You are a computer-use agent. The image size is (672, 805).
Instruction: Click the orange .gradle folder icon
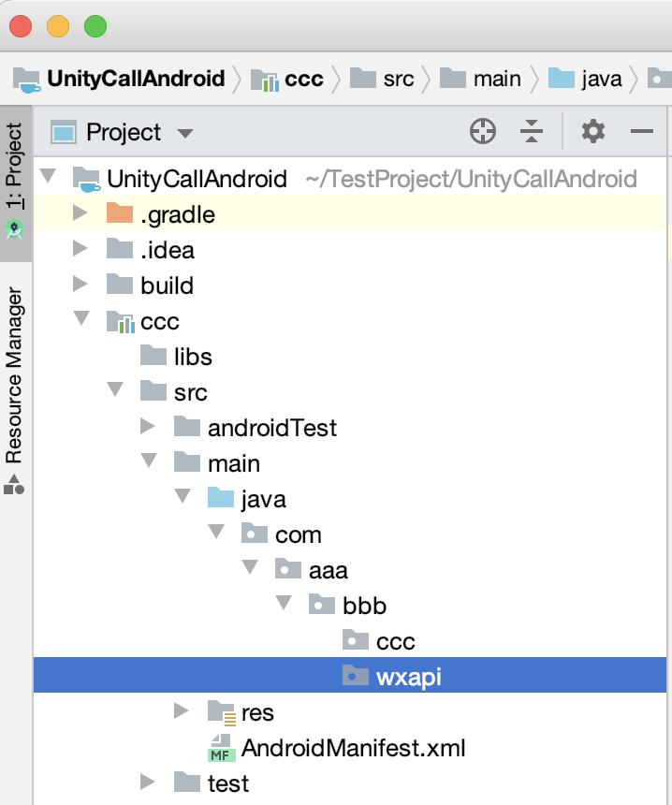(x=120, y=212)
